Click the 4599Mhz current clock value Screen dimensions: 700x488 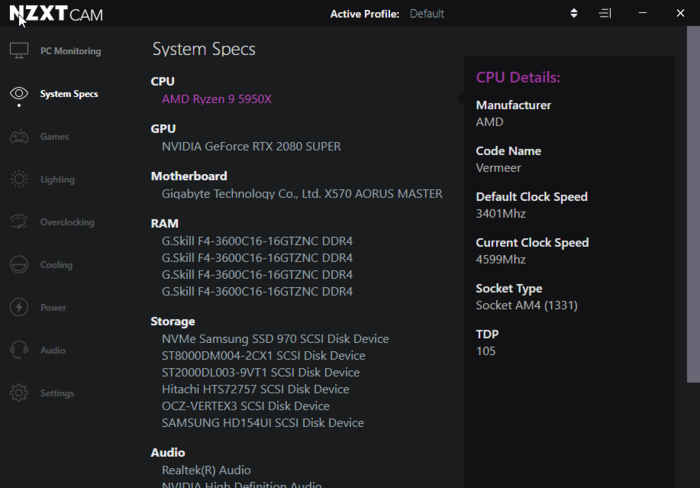tap(501, 260)
